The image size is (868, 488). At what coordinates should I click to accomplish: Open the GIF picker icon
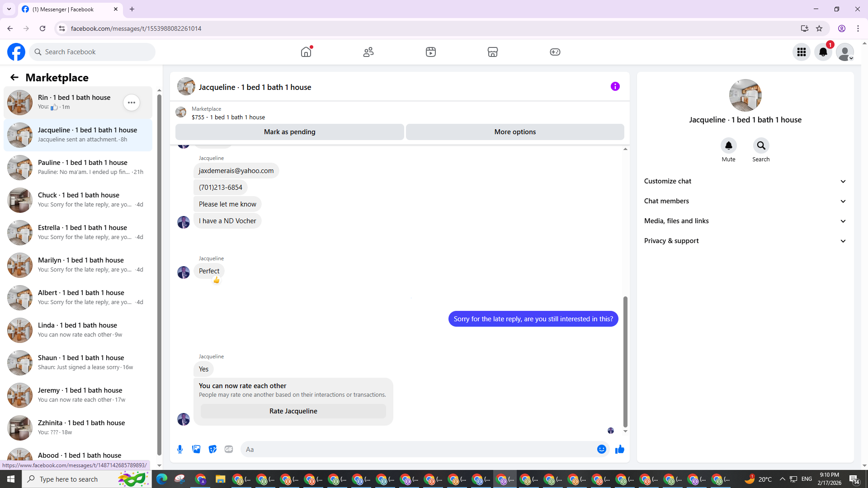[229, 449]
